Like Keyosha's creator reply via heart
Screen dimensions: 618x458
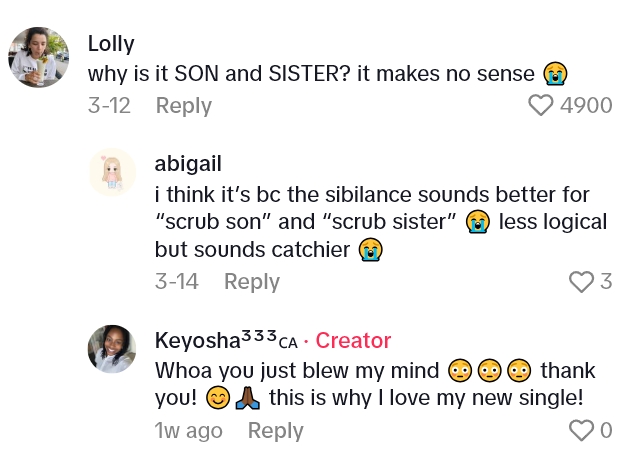[581, 431]
